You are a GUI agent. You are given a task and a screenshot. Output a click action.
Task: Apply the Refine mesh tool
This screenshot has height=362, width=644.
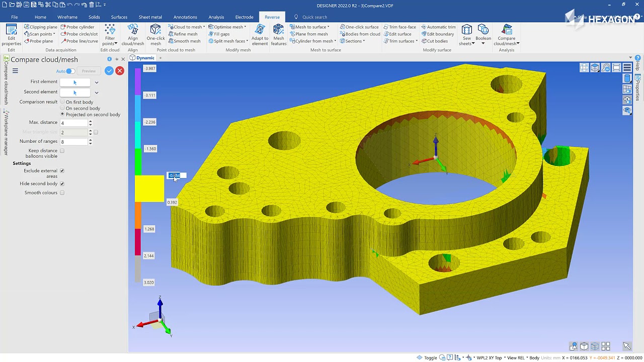point(183,34)
